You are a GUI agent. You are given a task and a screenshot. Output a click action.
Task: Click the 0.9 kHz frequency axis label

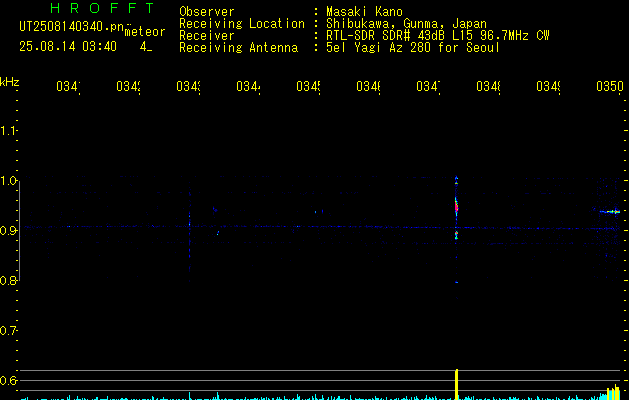coord(8,231)
